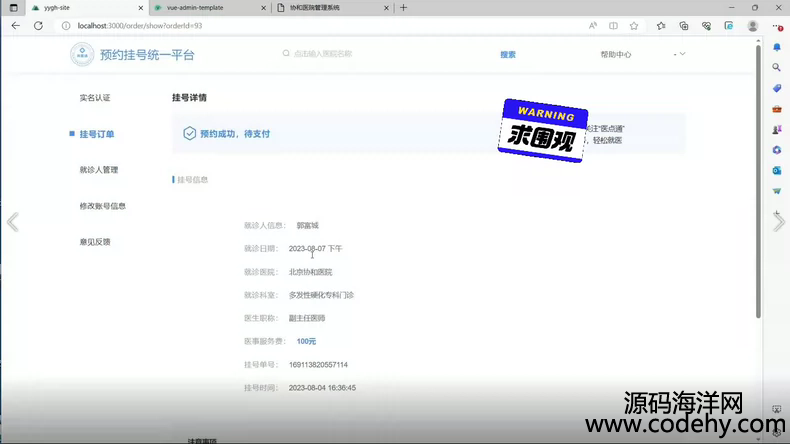This screenshot has width=790, height=444.
Task: Click visit date 2023-08-07 下午
Action: tap(315, 248)
